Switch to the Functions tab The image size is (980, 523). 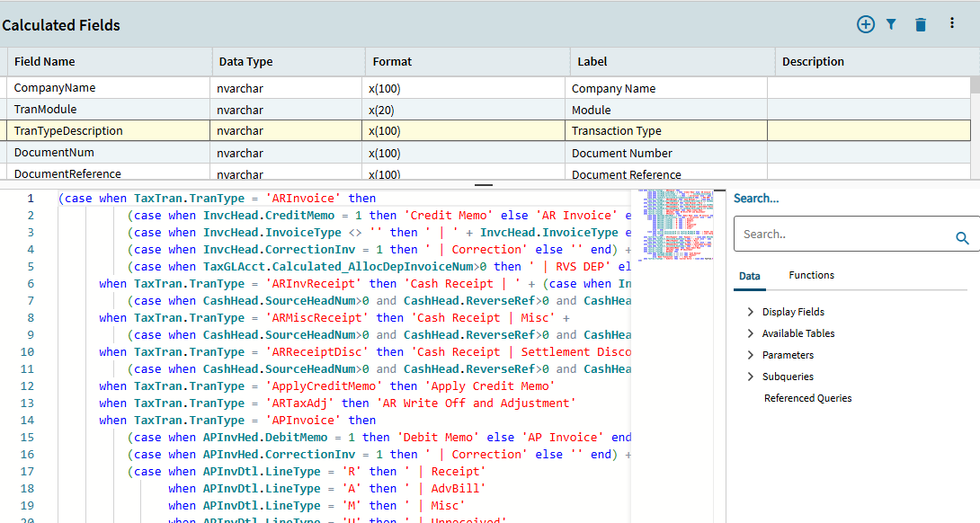(811, 276)
